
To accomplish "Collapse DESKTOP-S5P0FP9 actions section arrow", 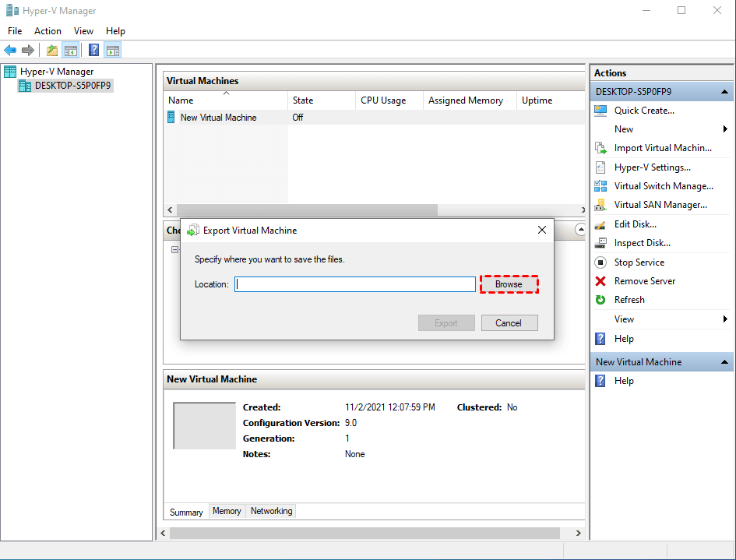I will click(x=724, y=92).
